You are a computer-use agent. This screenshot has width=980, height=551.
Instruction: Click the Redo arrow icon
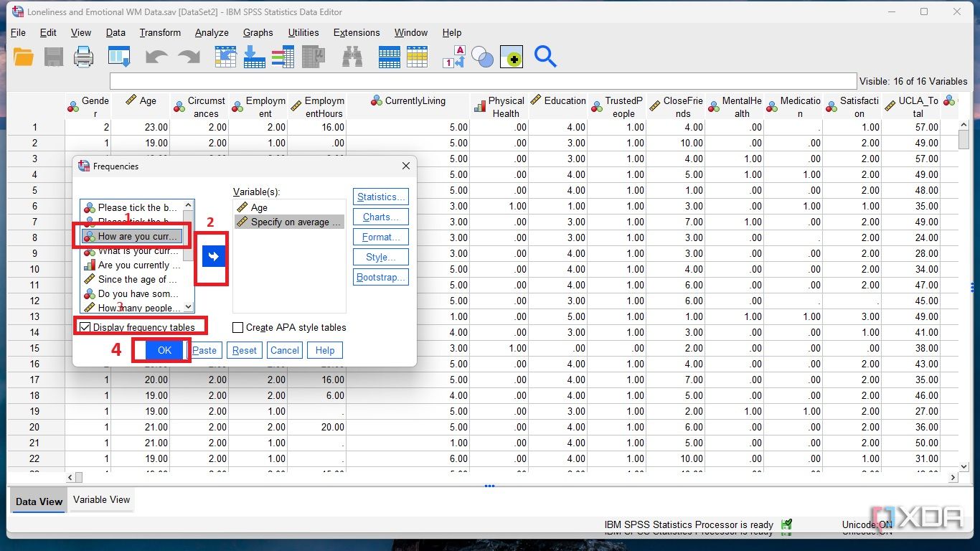tap(189, 57)
